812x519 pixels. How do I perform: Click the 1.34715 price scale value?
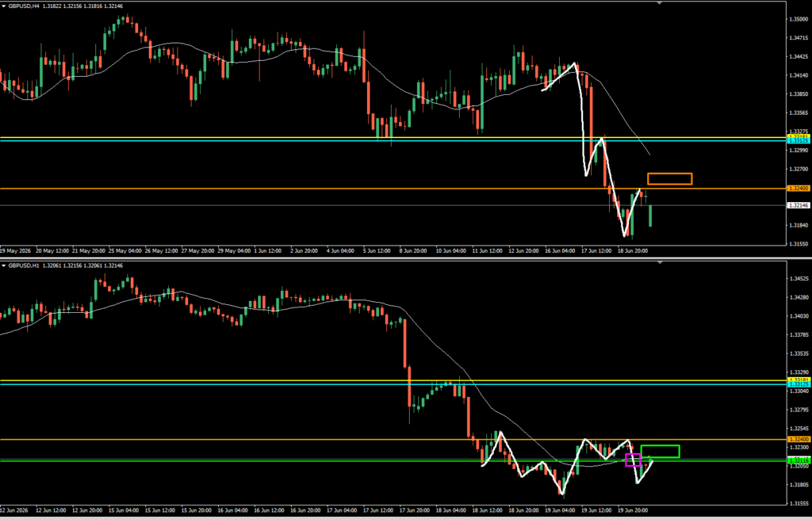pos(798,38)
